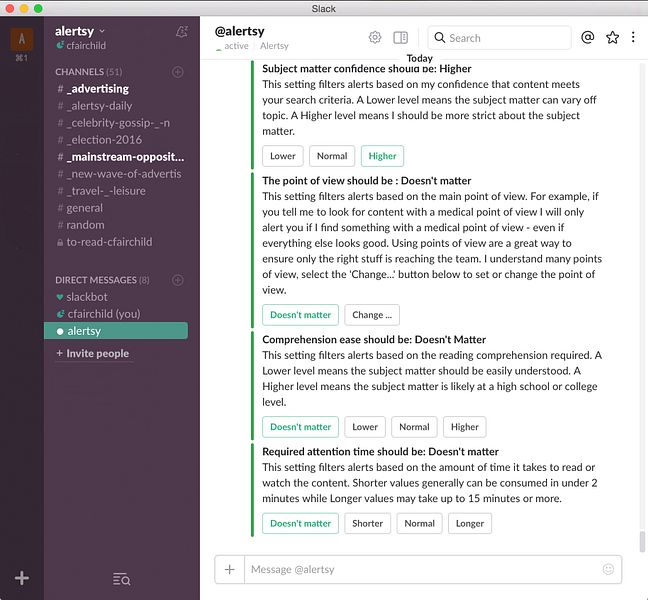Set comprehension ease to Lower
The width and height of the screenshot is (648, 600).
coord(365,427)
